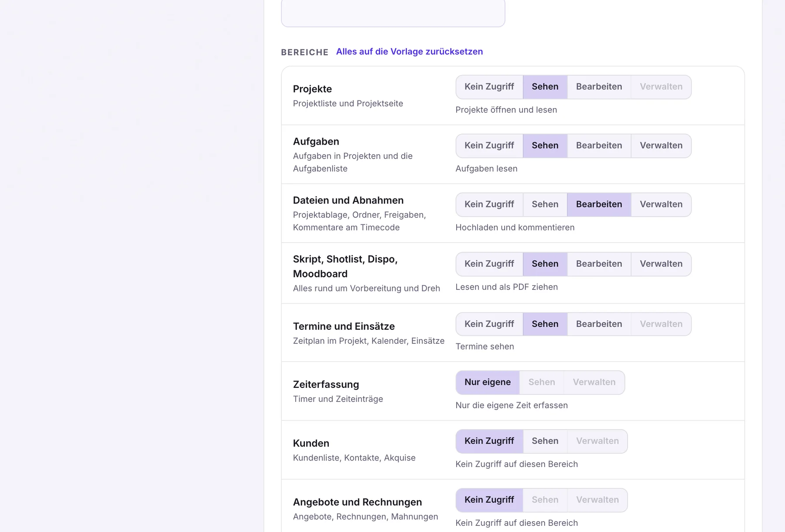Set Skript, Shotlist, Dispo to Bearbeiten
This screenshot has width=785, height=532.
pos(599,264)
